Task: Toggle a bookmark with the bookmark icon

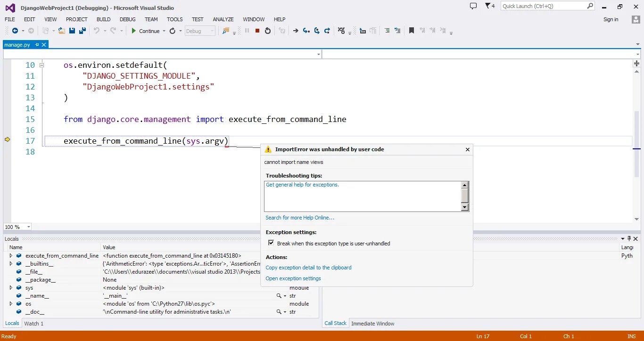Action: pyautogui.click(x=412, y=31)
